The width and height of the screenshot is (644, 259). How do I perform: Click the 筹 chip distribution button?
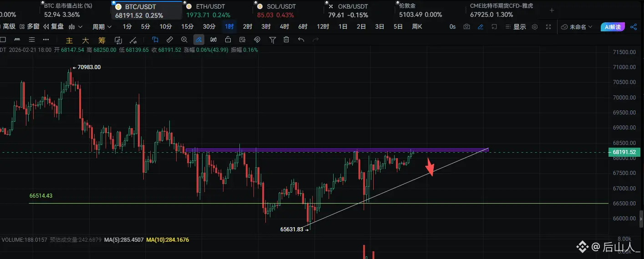tap(101, 40)
